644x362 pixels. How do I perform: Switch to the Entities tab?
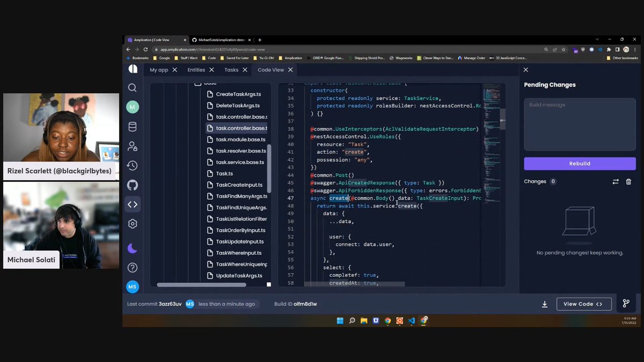pyautogui.click(x=196, y=70)
